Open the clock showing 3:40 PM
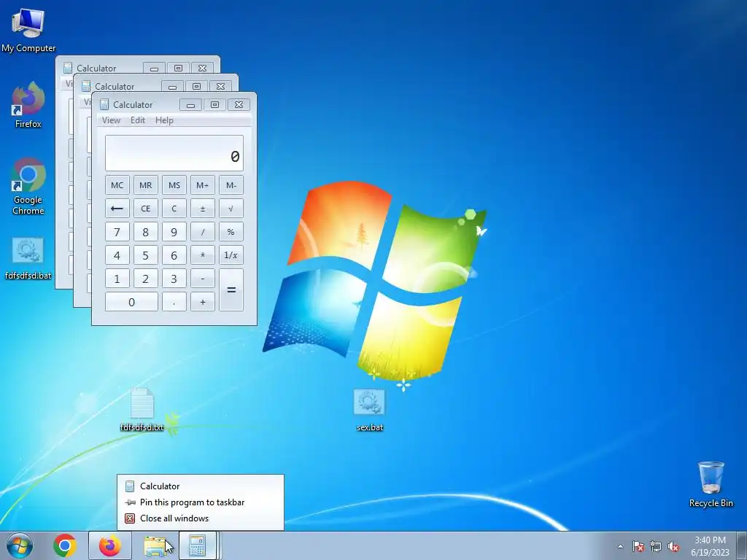Viewport: 747px width, 560px height. pyautogui.click(x=710, y=546)
